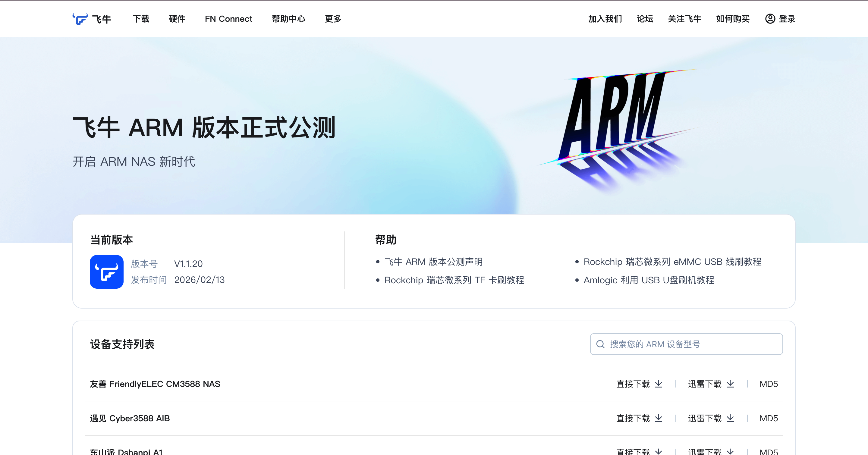Show MD5 for Cyber3588 AIB
The height and width of the screenshot is (455, 868).
point(769,418)
